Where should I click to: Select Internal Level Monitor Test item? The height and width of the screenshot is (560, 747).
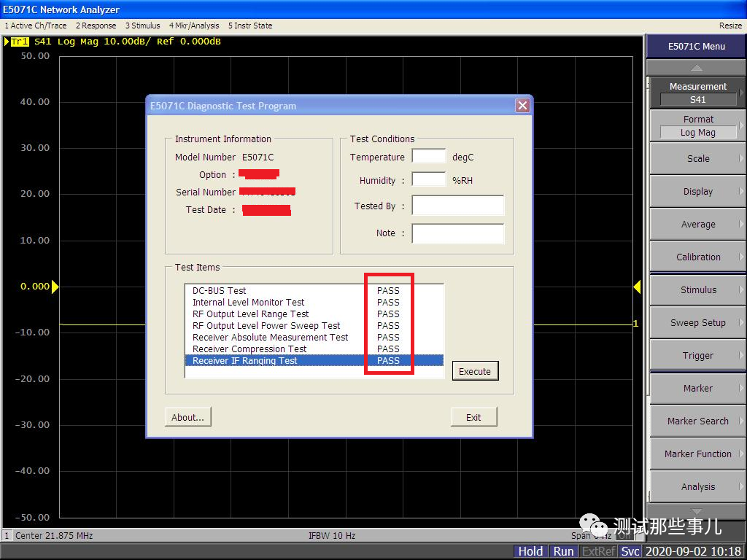click(314, 303)
